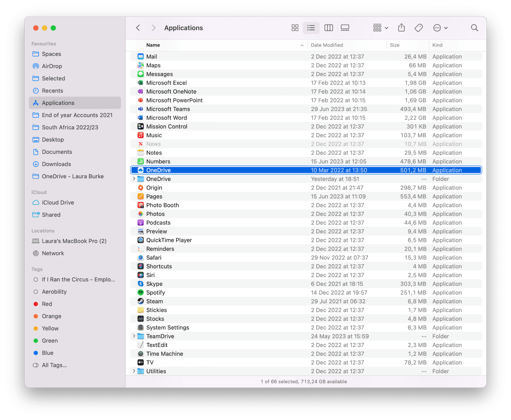Open the Share menu in toolbar
Viewport: 511px width, 420px height.
(x=401, y=27)
